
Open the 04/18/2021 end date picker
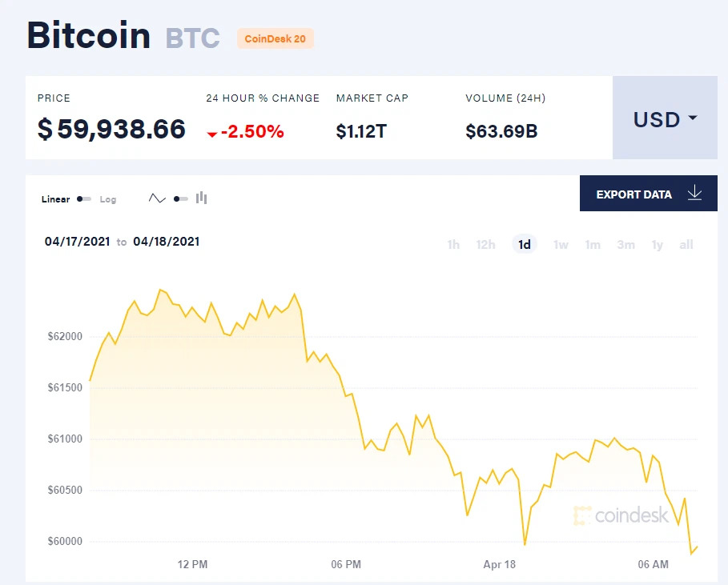(166, 241)
